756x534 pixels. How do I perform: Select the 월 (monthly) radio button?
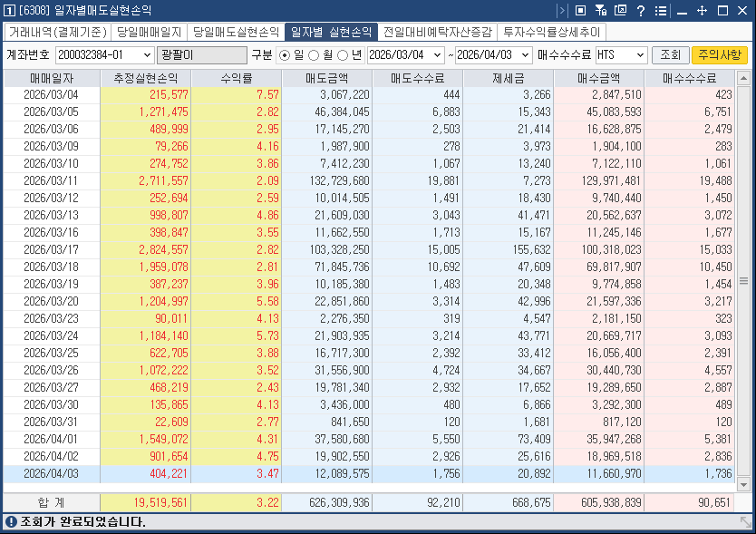(313, 54)
